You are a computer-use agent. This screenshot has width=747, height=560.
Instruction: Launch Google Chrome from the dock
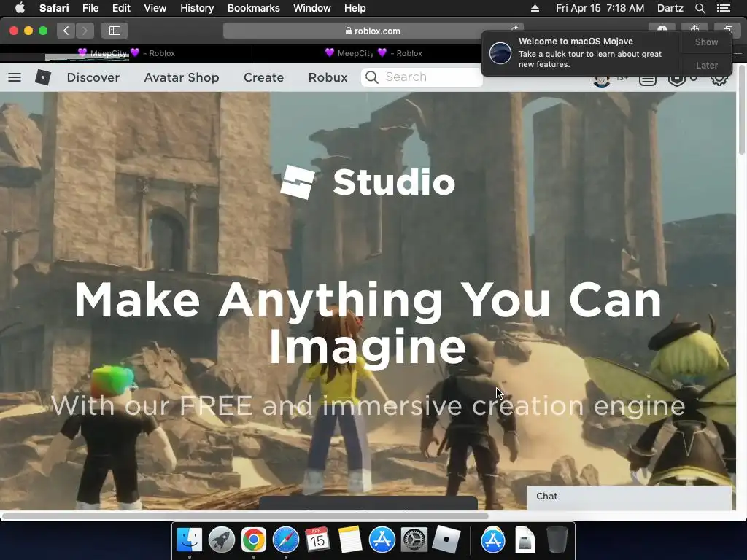coord(253,540)
